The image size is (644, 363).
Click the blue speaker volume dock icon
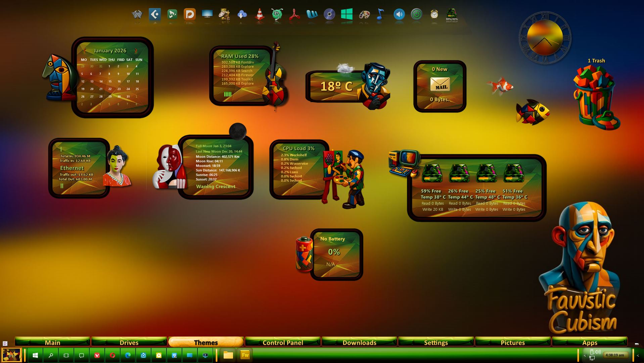pos(399,14)
